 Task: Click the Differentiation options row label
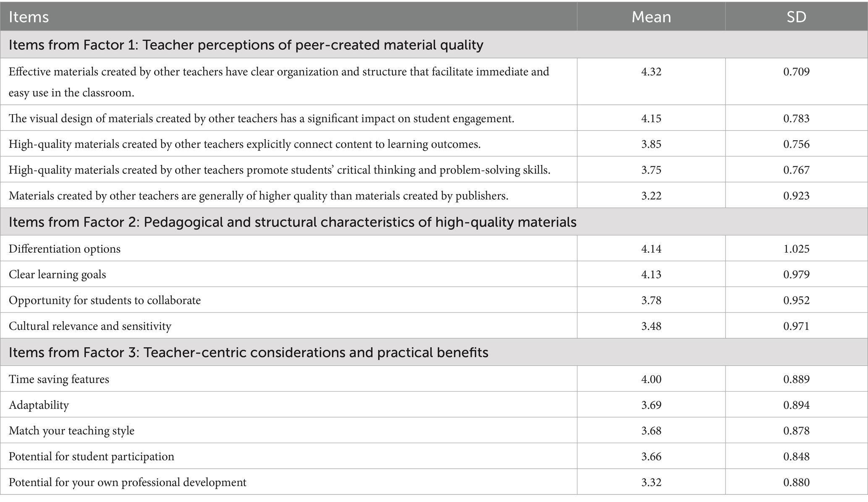(65, 249)
